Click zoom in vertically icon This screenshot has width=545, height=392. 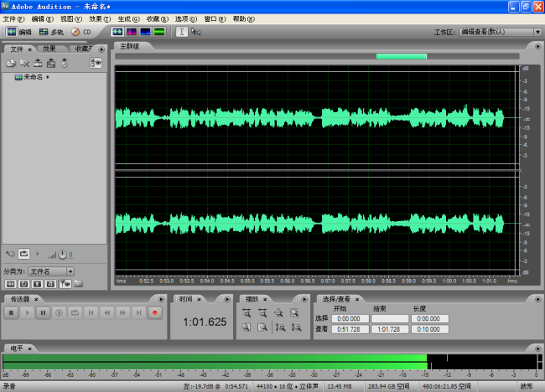point(280,327)
